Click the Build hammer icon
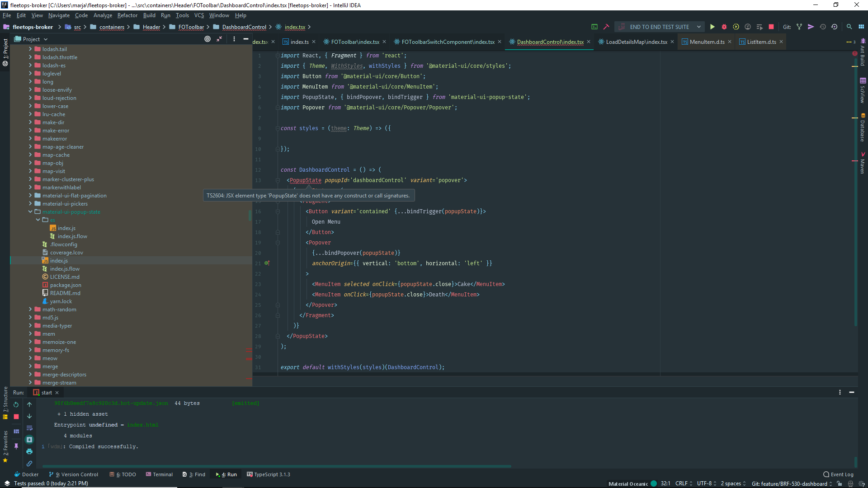 point(606,27)
